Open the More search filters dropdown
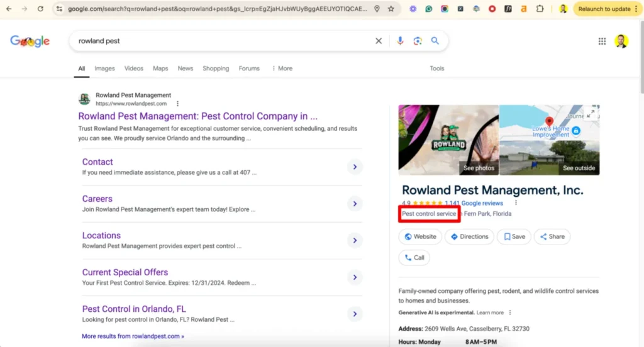Viewport: 644px width, 347px height. point(282,69)
